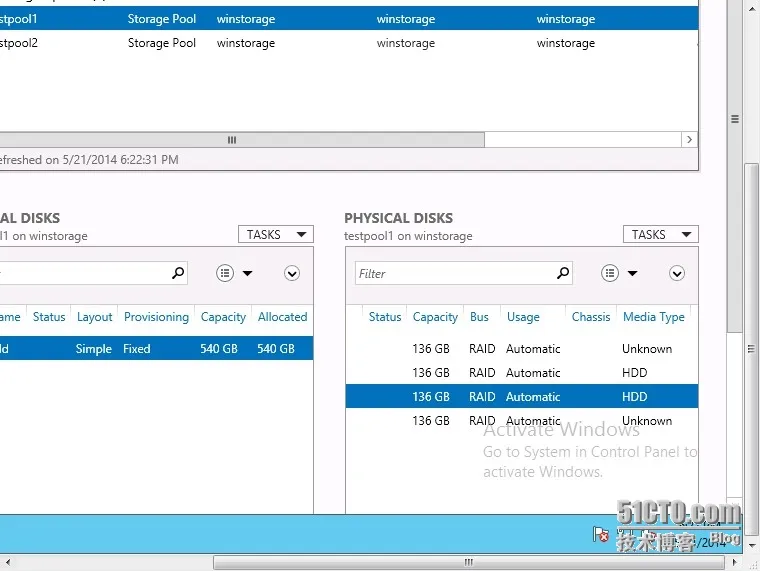
Task: Open TASKS dropdown for Virtual Disks
Action: [x=275, y=235]
